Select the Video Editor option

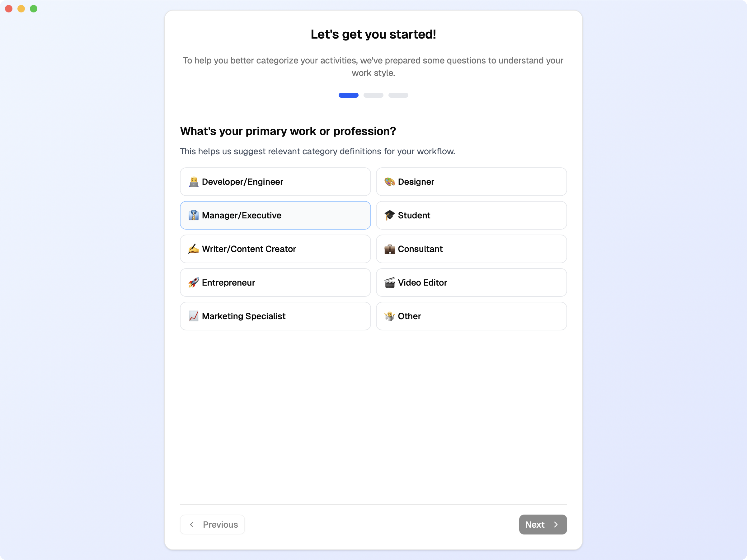pyautogui.click(x=471, y=282)
